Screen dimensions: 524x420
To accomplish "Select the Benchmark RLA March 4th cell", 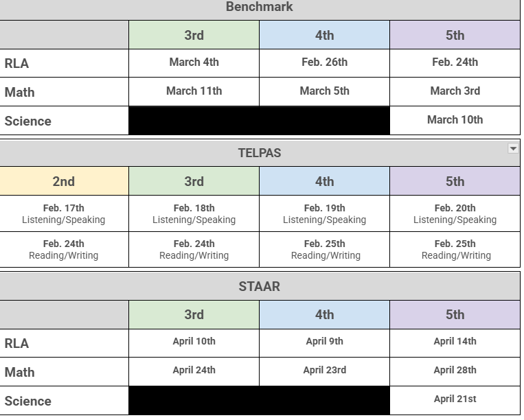I will pos(194,62).
